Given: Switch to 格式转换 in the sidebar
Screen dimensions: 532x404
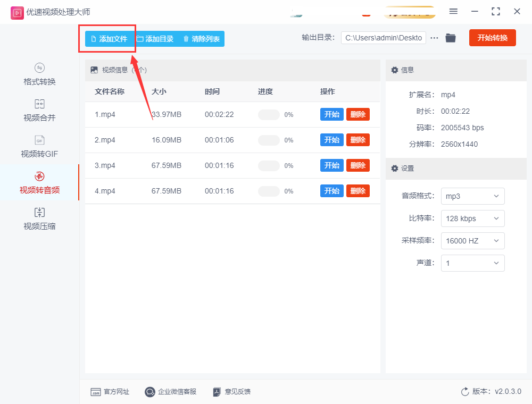Looking at the screenshot, I should click(x=39, y=74).
